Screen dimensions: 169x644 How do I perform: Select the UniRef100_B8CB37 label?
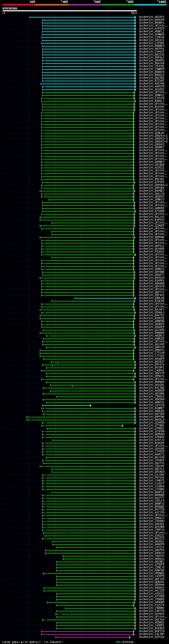click(x=152, y=362)
